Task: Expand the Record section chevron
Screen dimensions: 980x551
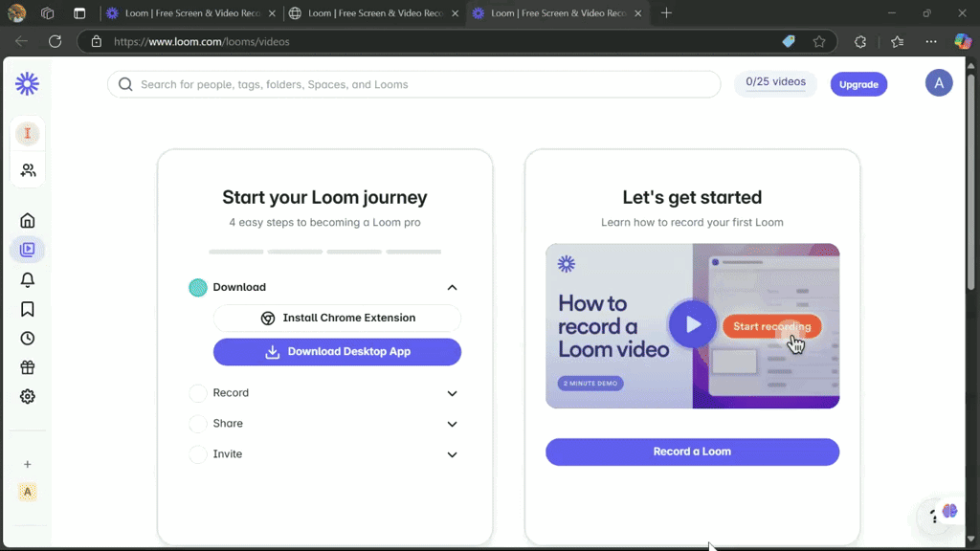Action: (453, 393)
